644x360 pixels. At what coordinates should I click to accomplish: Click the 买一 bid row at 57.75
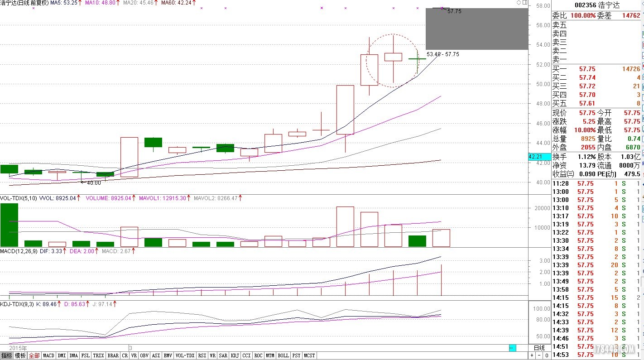(597, 69)
